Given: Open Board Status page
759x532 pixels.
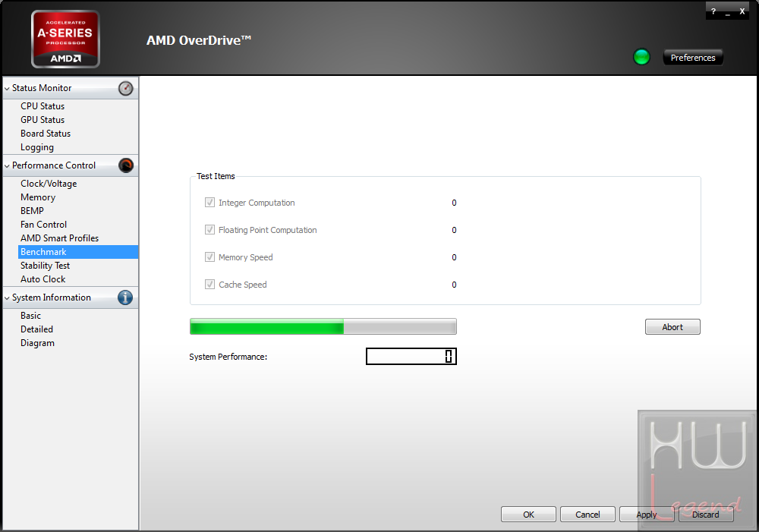Looking at the screenshot, I should point(46,133).
